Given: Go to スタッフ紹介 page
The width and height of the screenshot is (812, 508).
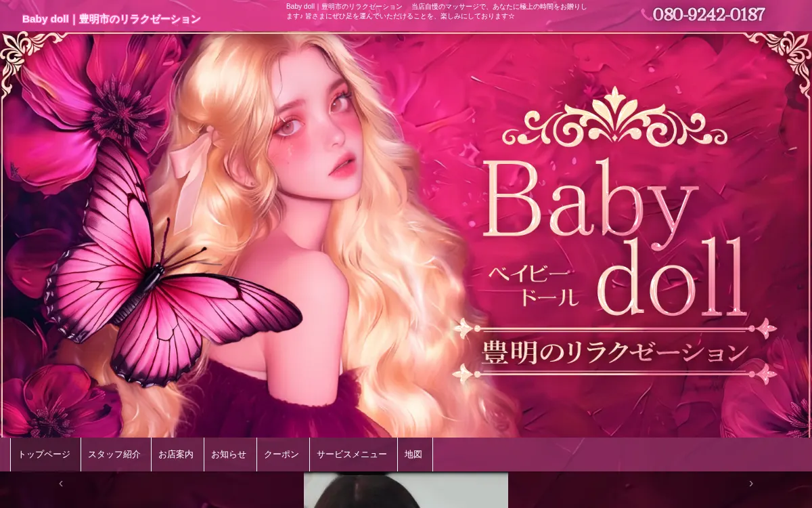Looking at the screenshot, I should pos(116,454).
